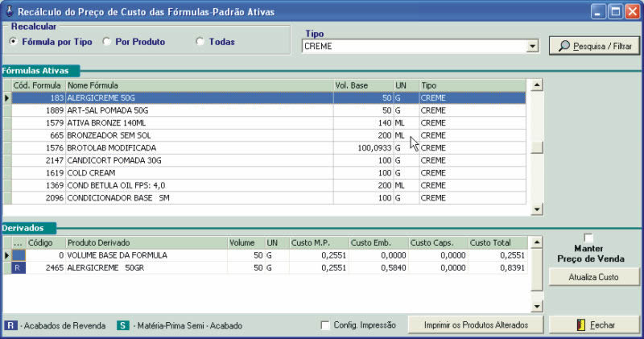Click the formula code 1889 cell
The width and height of the screenshot is (644, 339).
(x=38, y=110)
